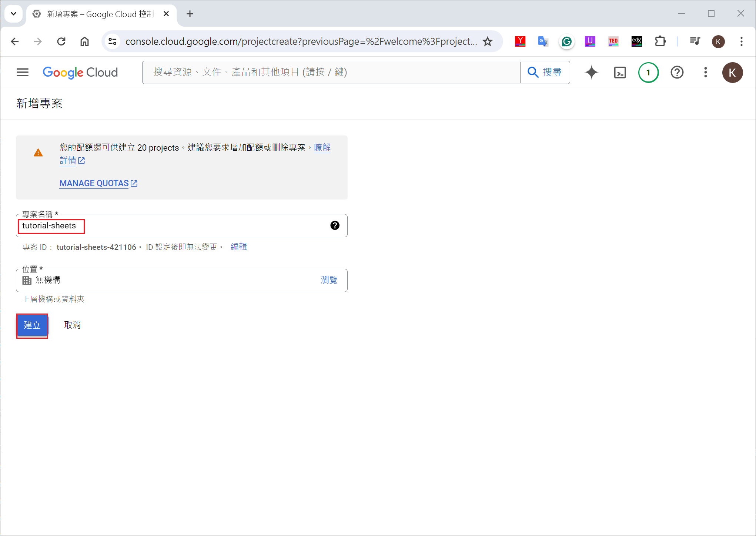Expand the Chrome tab search dropdown
This screenshot has height=536, width=756.
coord(14,14)
